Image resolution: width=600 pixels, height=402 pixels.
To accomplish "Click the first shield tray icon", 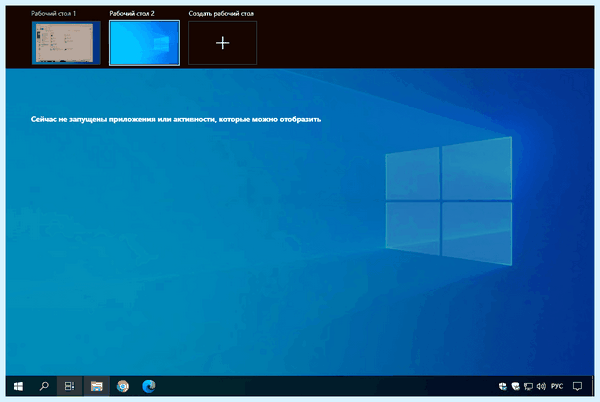I will point(503,386).
